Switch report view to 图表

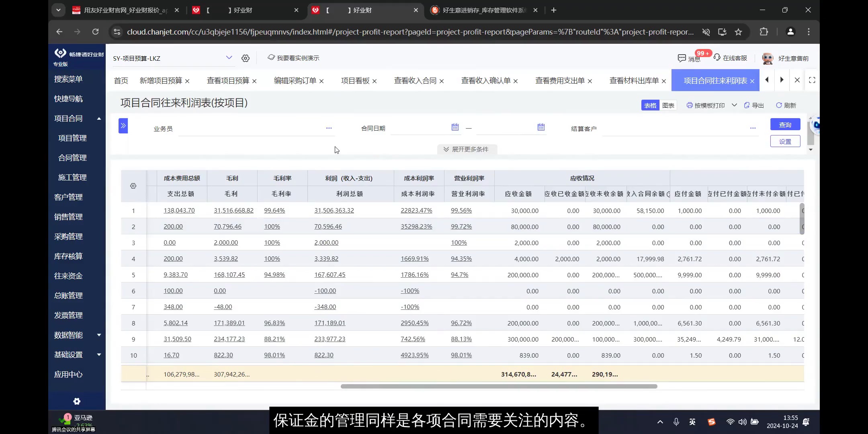coord(668,105)
